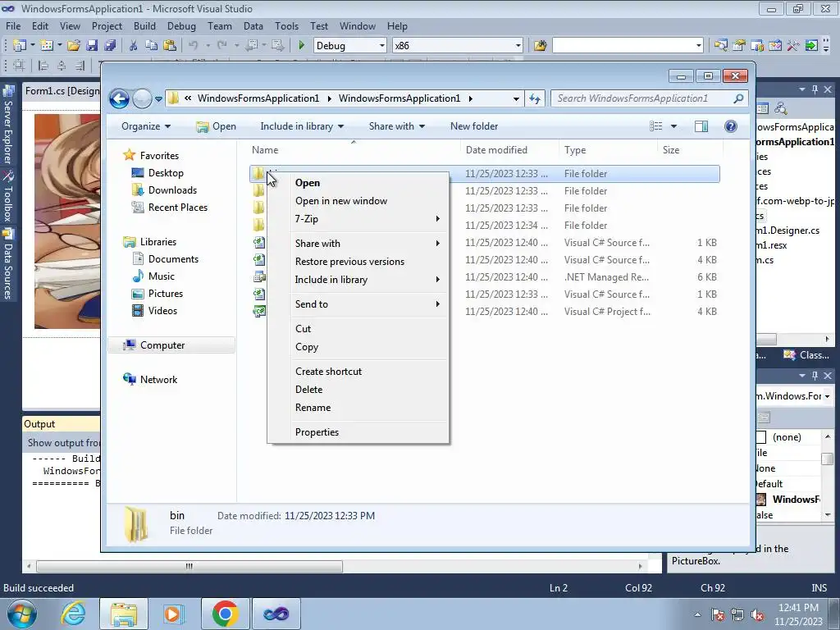Choose Copy in context menu
Image resolution: width=840 pixels, height=630 pixels.
click(x=358, y=347)
